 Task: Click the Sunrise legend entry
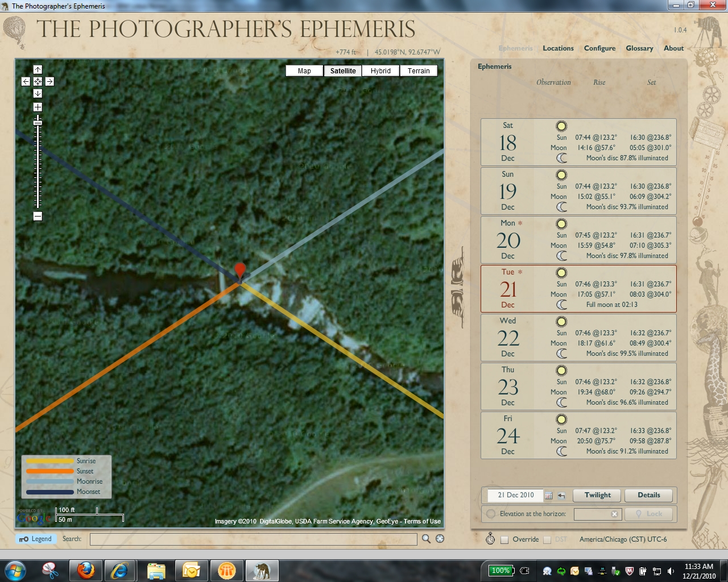pos(61,461)
